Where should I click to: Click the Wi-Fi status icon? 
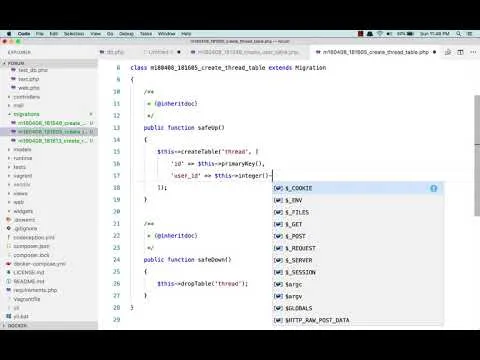coord(380,34)
